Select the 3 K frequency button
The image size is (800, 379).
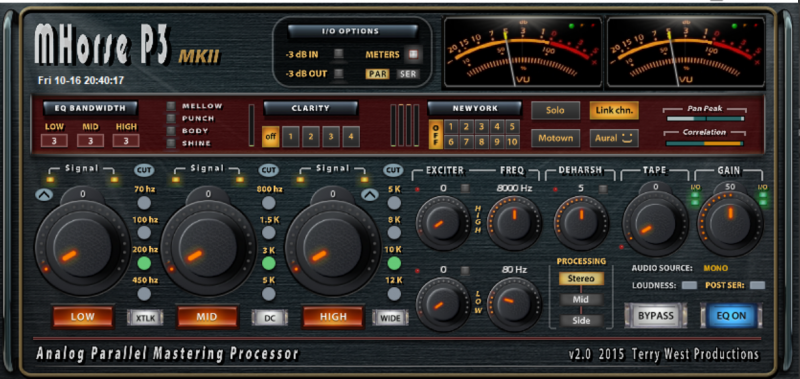coord(269,263)
